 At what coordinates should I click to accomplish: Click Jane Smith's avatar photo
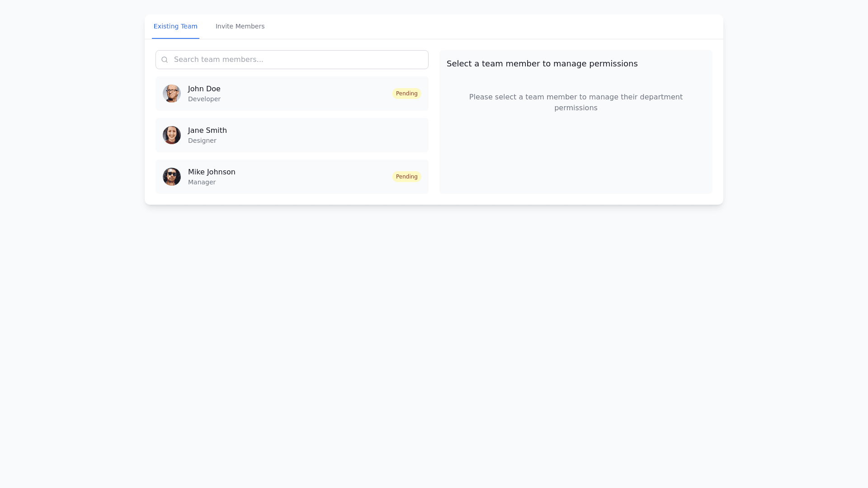point(172,135)
